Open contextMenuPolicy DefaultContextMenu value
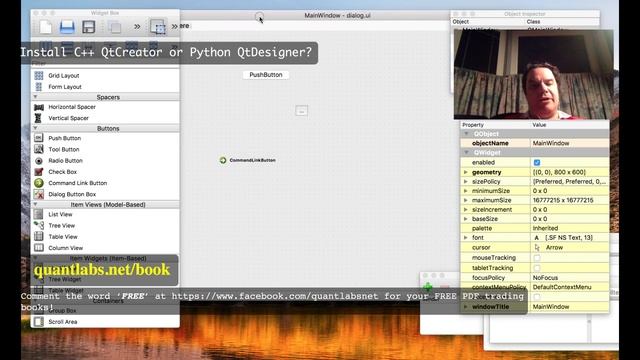The height and width of the screenshot is (360, 640). click(569, 287)
